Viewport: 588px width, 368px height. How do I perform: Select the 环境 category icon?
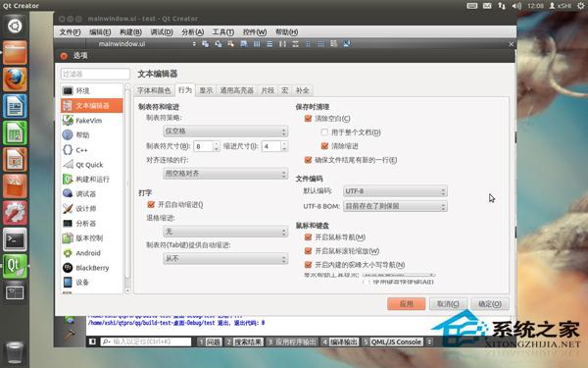[68, 91]
